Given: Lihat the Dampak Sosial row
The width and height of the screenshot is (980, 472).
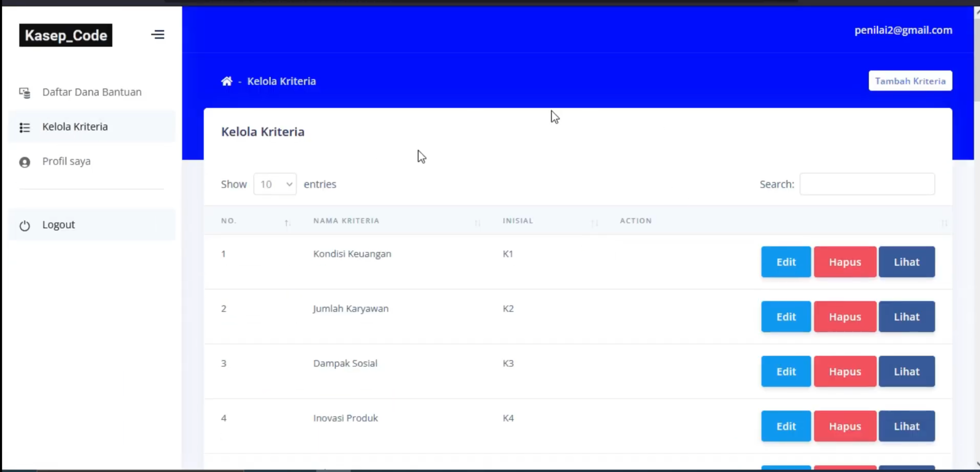Looking at the screenshot, I should (x=907, y=371).
